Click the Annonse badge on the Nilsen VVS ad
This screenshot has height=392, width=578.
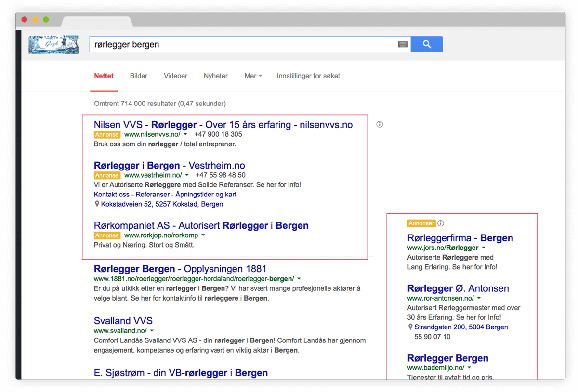pos(107,135)
